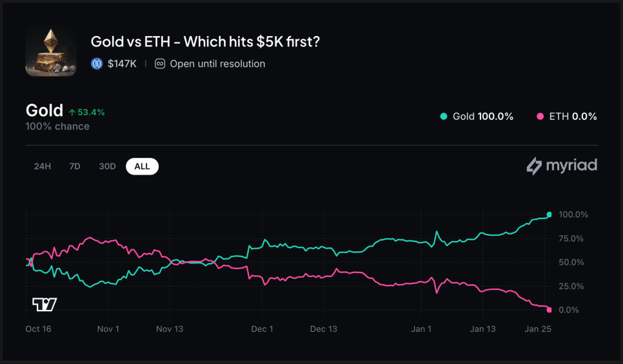Switch to the 7D time range
Viewport: 623px width, 364px height.
[75, 166]
